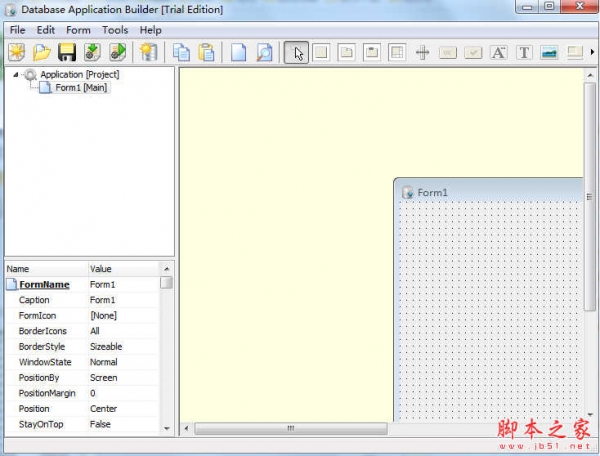
Task: Select the image picture component tool
Action: pyautogui.click(x=549, y=52)
